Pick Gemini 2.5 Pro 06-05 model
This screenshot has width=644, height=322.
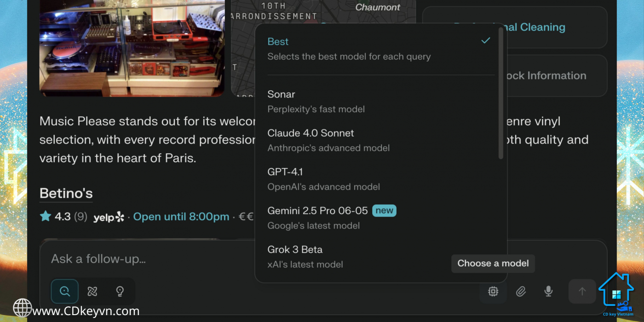point(380,218)
